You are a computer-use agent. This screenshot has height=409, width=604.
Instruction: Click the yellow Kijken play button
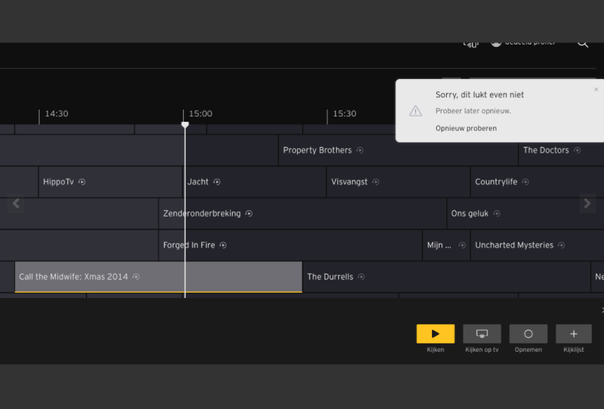click(x=435, y=334)
